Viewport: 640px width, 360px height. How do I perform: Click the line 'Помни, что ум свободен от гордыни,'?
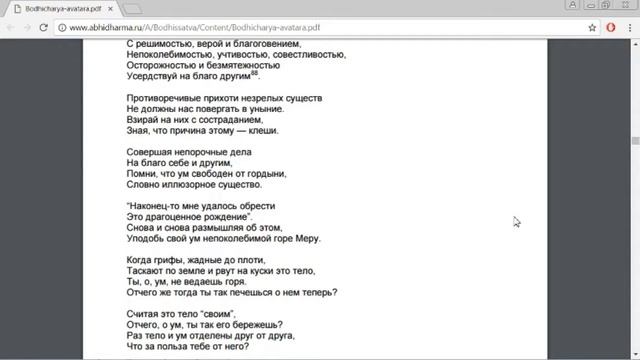207,173
